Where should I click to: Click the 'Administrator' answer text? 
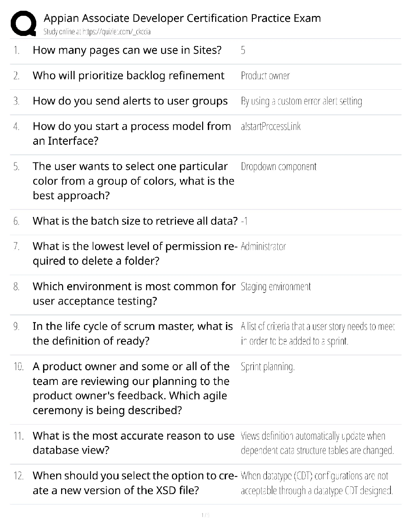pos(263,247)
